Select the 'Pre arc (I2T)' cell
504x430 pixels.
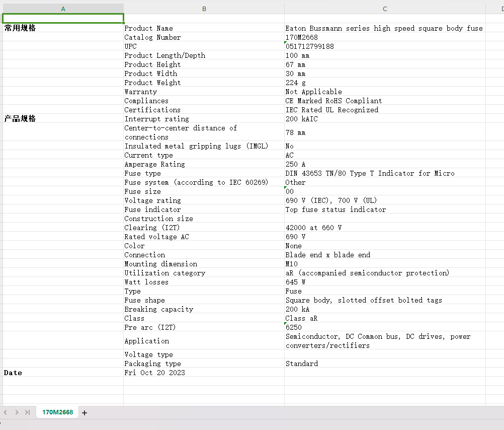tap(204, 327)
